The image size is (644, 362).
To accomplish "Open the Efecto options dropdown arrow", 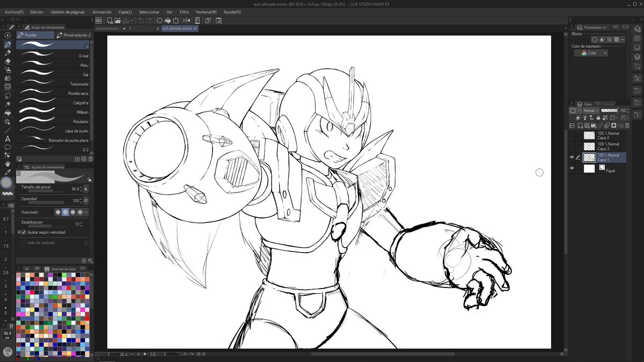I will 623,39.
